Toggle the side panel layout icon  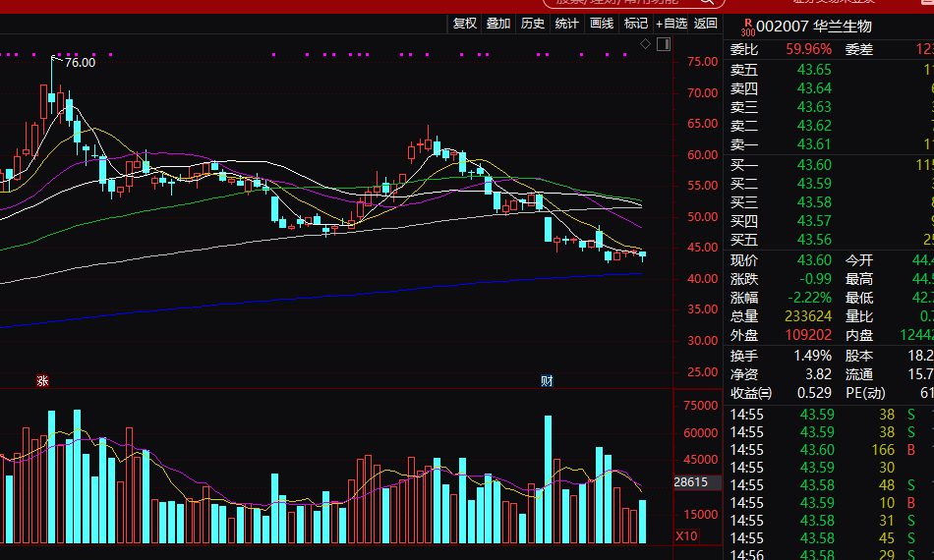point(664,44)
